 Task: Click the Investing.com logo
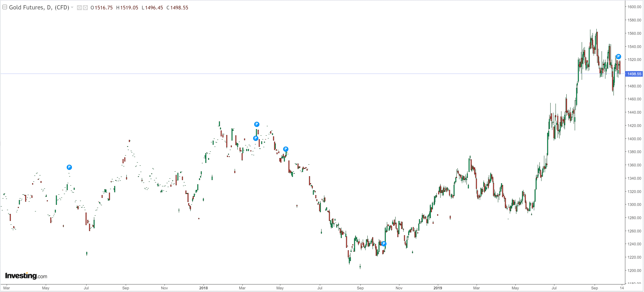26,276
